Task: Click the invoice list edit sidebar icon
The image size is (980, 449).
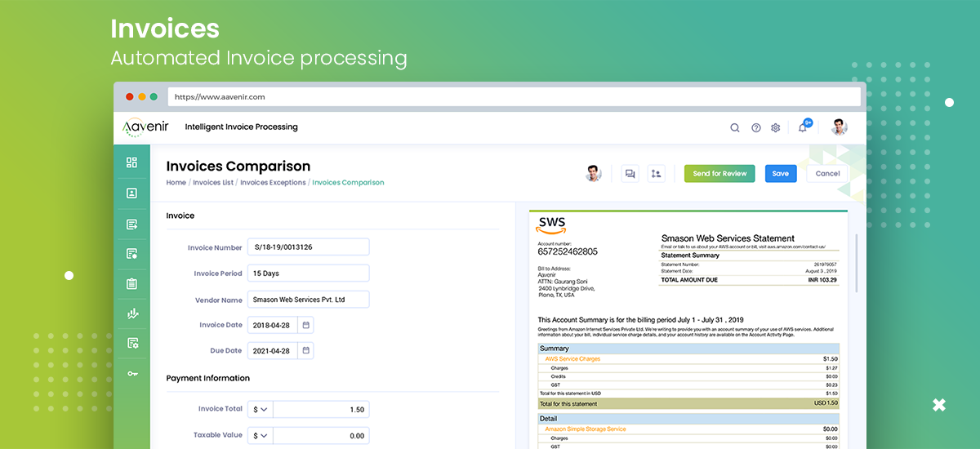Action: coord(131,224)
